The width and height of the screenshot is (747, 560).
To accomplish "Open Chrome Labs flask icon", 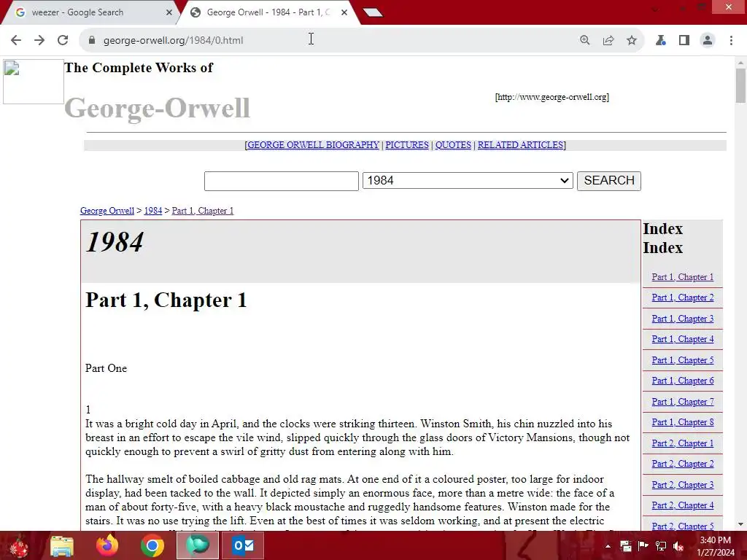I will click(661, 41).
